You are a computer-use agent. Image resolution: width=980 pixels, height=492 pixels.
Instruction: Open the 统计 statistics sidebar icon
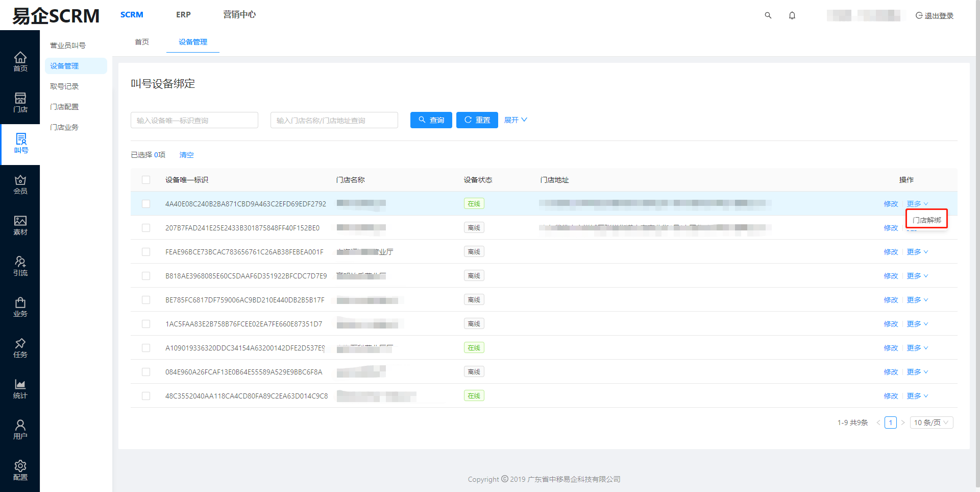point(20,389)
